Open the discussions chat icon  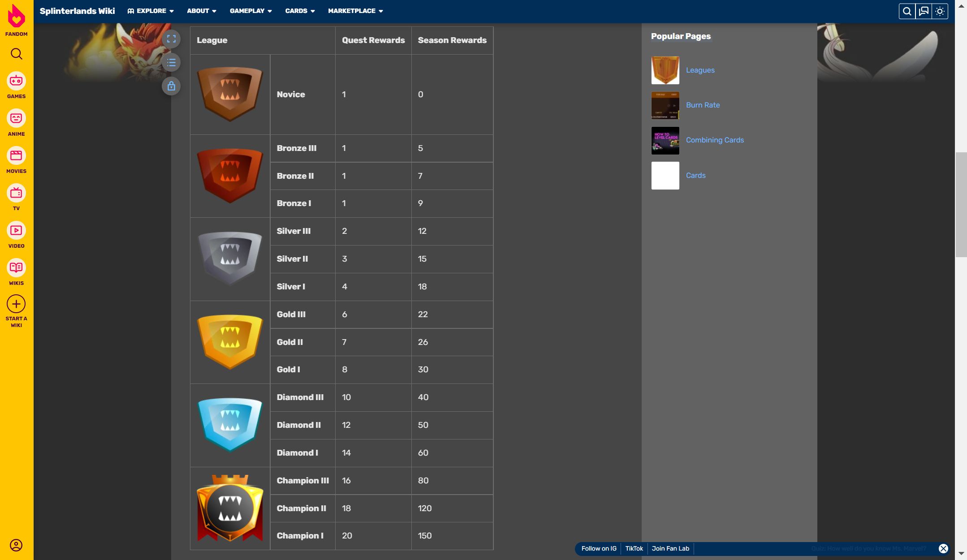coord(924,11)
